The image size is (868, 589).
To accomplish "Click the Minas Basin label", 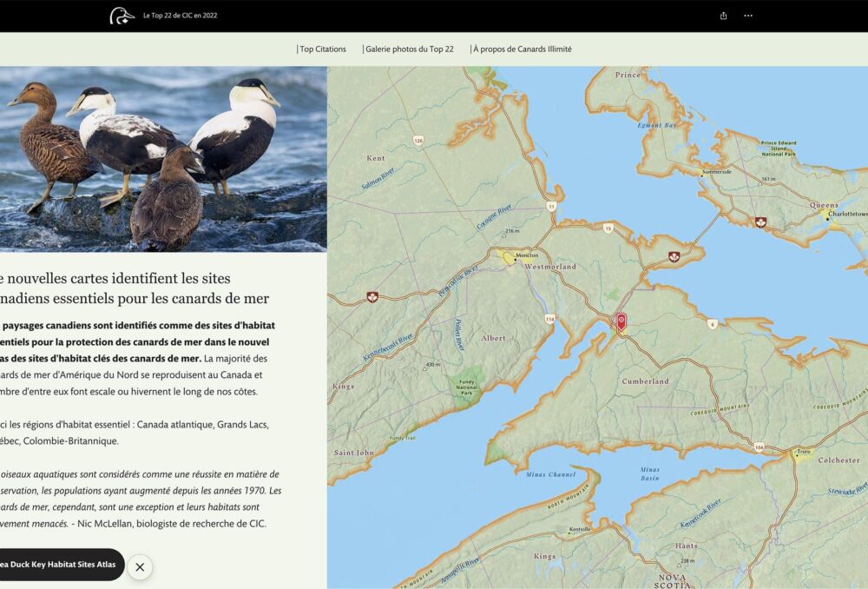I will tap(650, 473).
